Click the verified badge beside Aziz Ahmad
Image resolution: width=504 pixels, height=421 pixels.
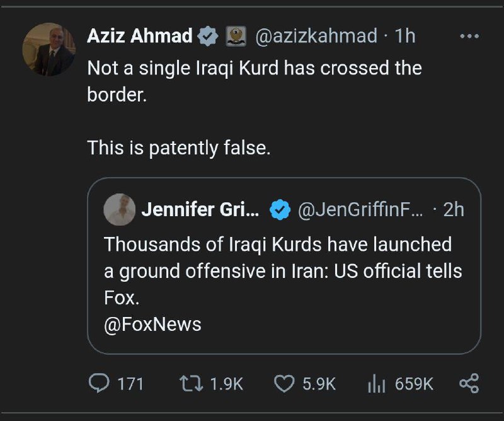[207, 37]
